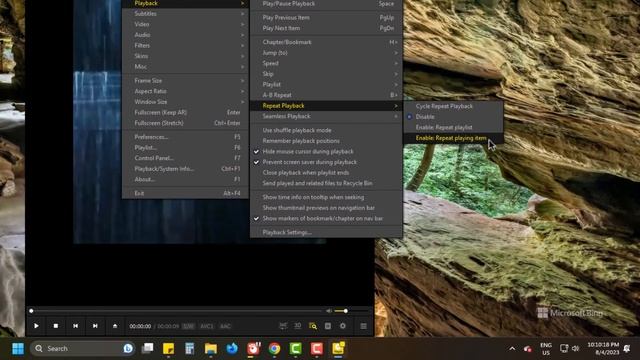Click the AVC1 video codec label
This screenshot has height=360, width=640.
[x=207, y=326]
